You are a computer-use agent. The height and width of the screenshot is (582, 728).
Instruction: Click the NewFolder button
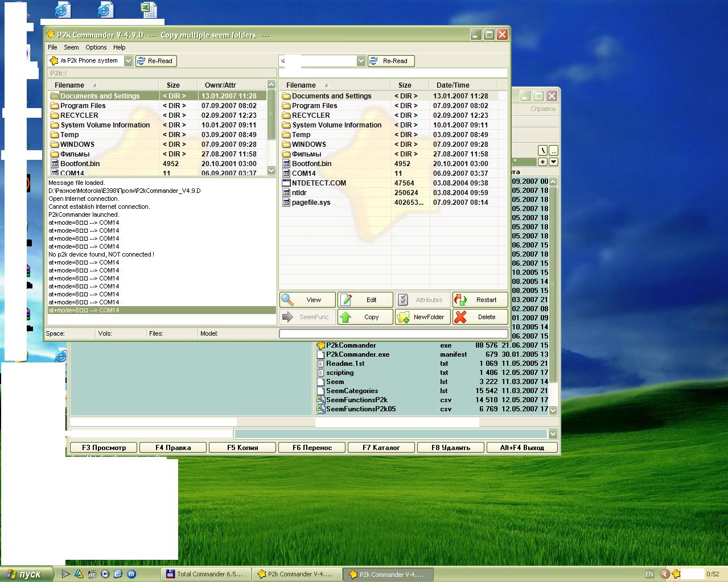(x=422, y=317)
